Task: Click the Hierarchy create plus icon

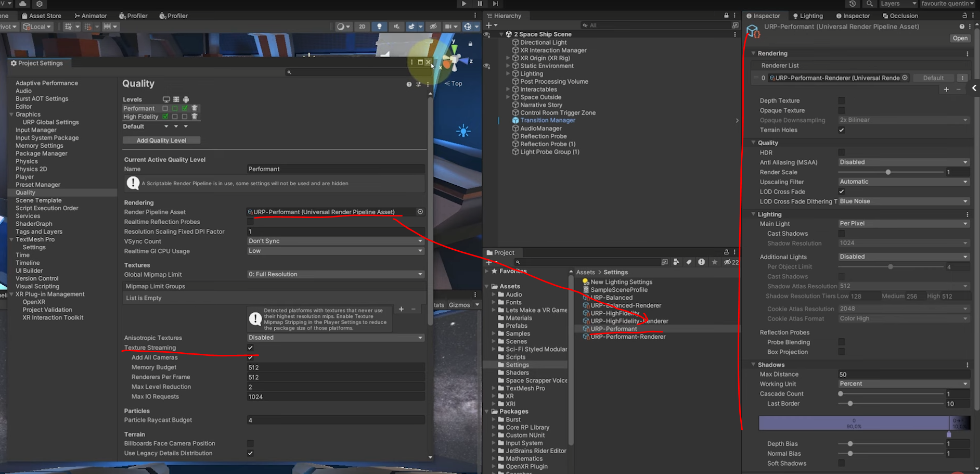Action: (x=489, y=25)
